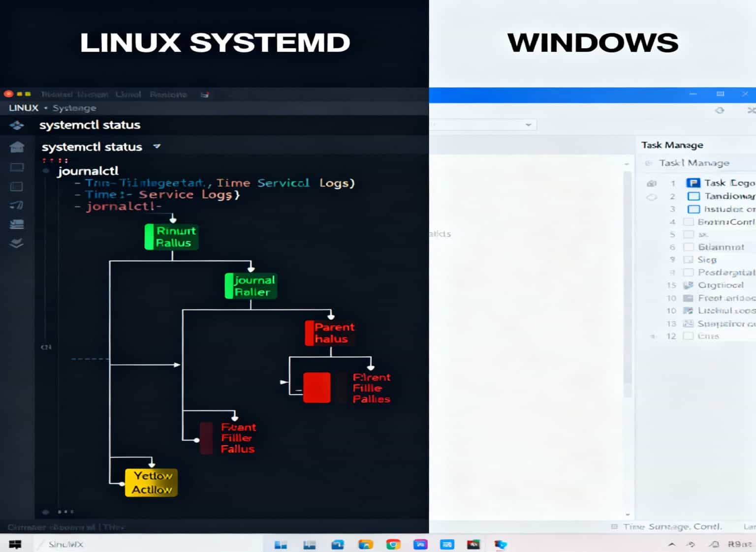Click the dark red-green taskbar app icon
The image size is (756, 552).
click(473, 544)
